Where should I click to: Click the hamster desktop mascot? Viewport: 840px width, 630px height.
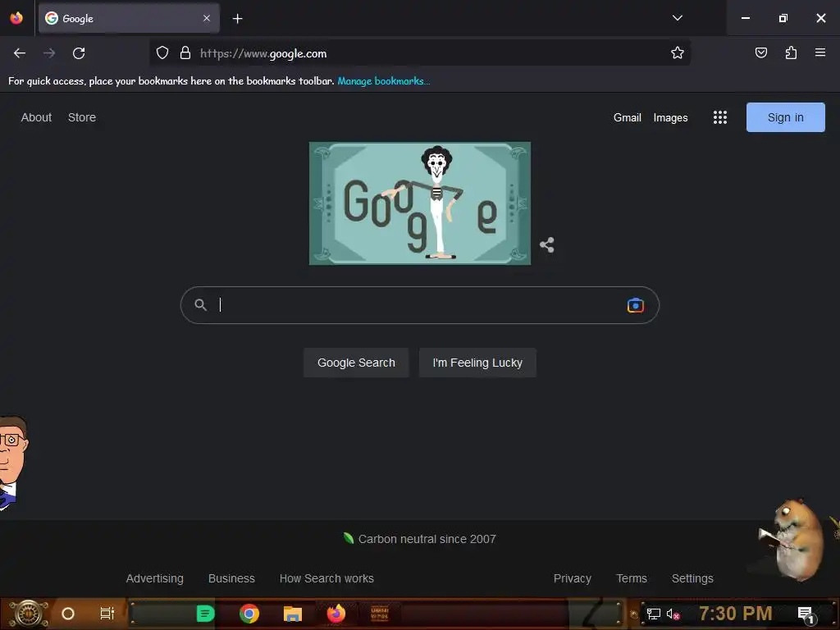[x=793, y=540]
